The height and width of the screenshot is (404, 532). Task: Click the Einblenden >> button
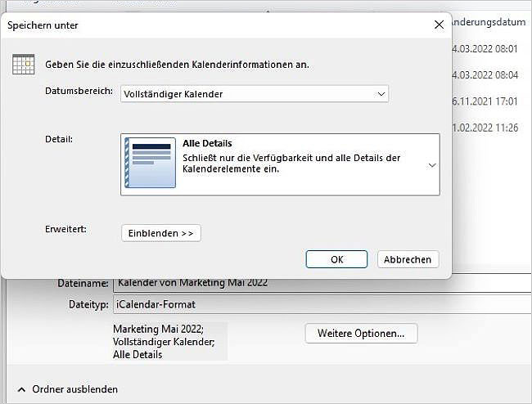click(161, 233)
